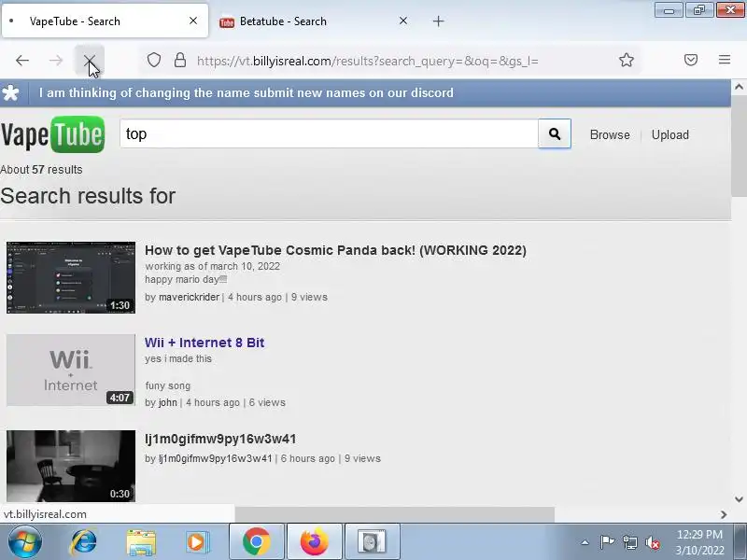Show hidden system tray icons
747x560 pixels.
pyautogui.click(x=585, y=542)
